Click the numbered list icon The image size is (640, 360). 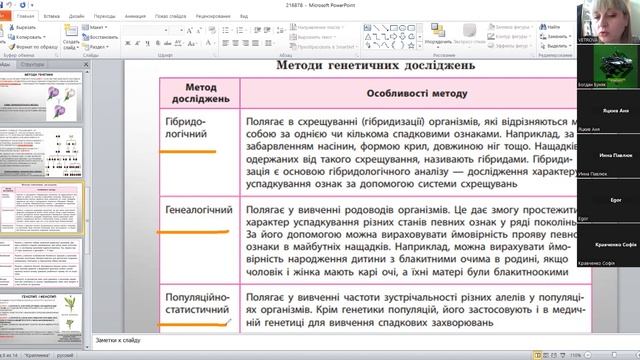click(x=240, y=30)
